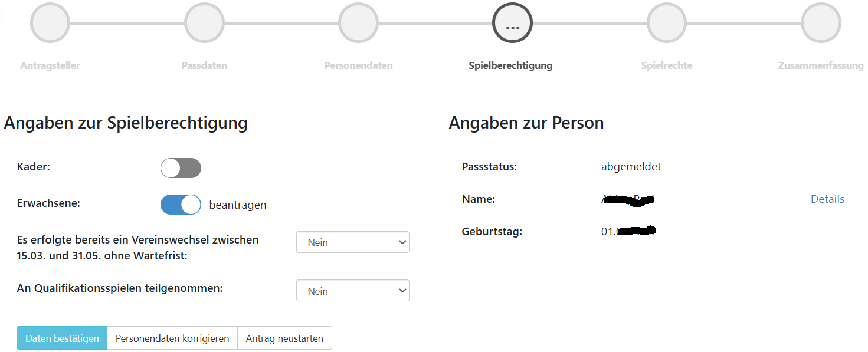Open the Zusammenfassung step circle

(821, 24)
